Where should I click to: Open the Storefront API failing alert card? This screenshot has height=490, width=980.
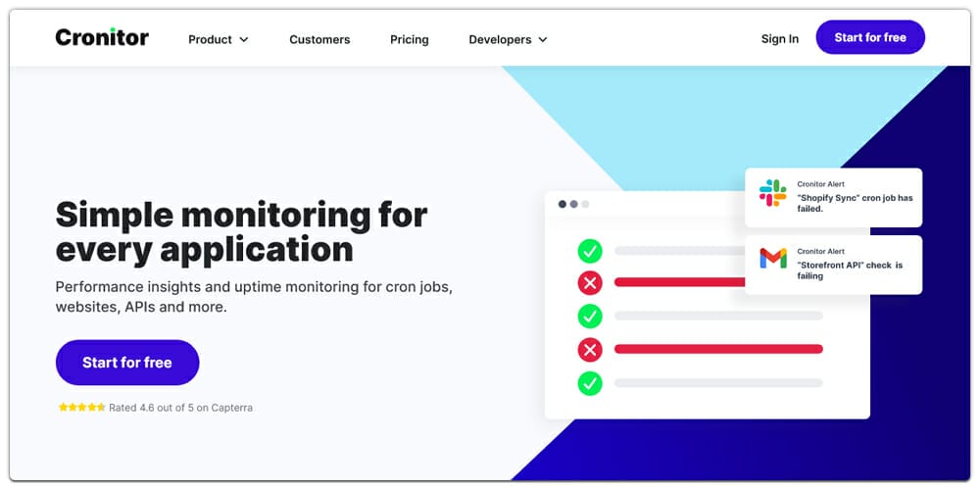click(x=833, y=265)
